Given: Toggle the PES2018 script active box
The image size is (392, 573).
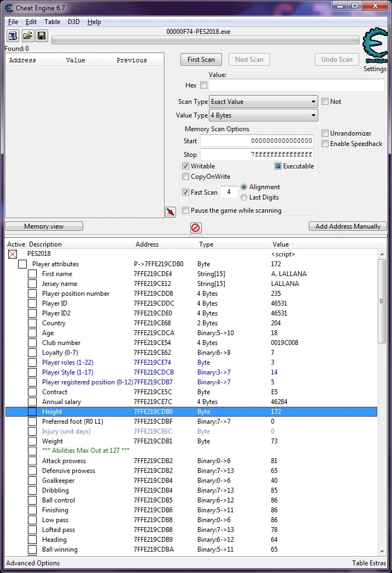Looking at the screenshot, I should pyautogui.click(x=13, y=254).
